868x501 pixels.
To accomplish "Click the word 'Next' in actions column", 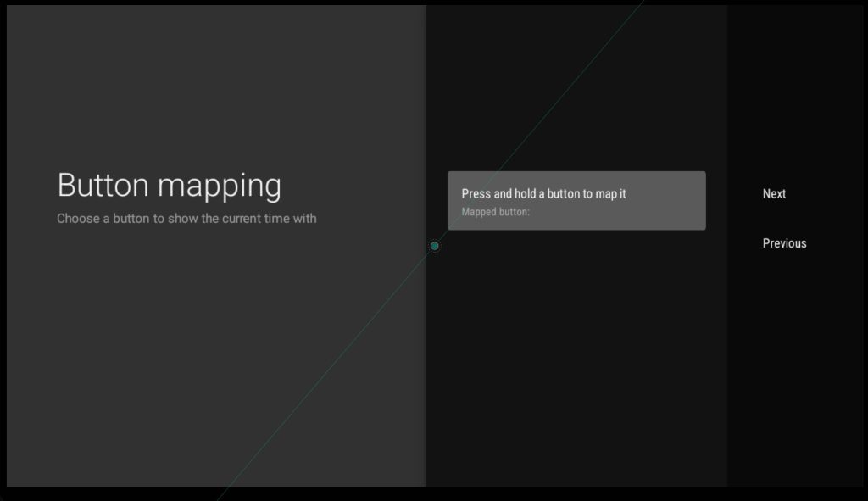I will click(774, 194).
